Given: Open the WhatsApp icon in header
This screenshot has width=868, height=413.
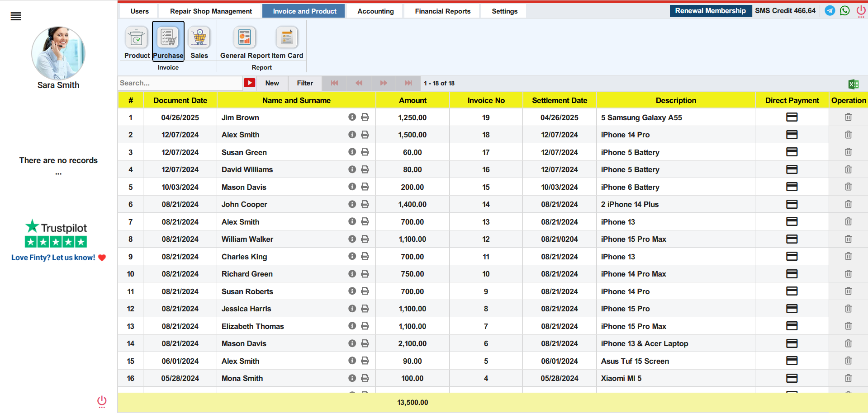Looking at the screenshot, I should pyautogui.click(x=845, y=10).
